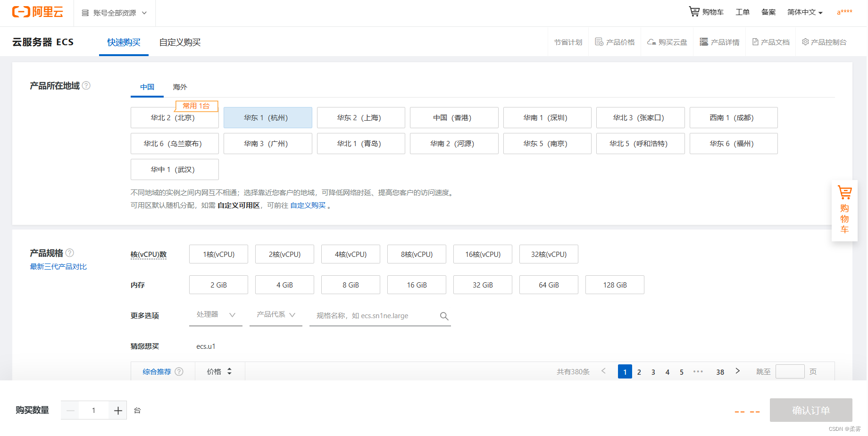This screenshot has width=868, height=436.
Task: Open the a**** account menu
Action: [844, 12]
